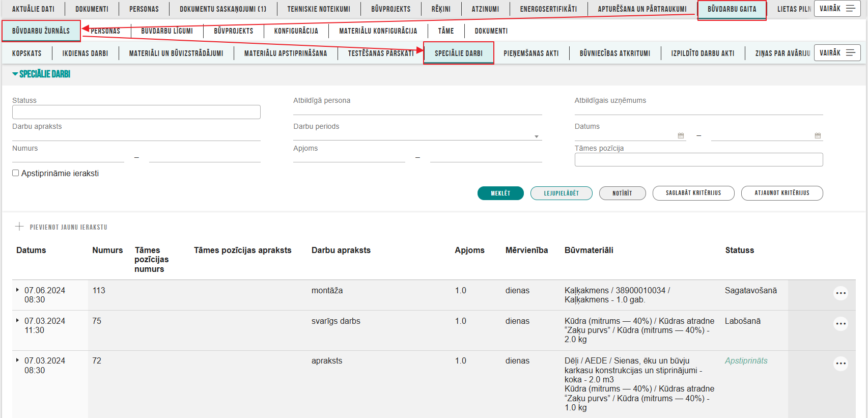Focus the Tāmes pozīcija input field

(698, 159)
